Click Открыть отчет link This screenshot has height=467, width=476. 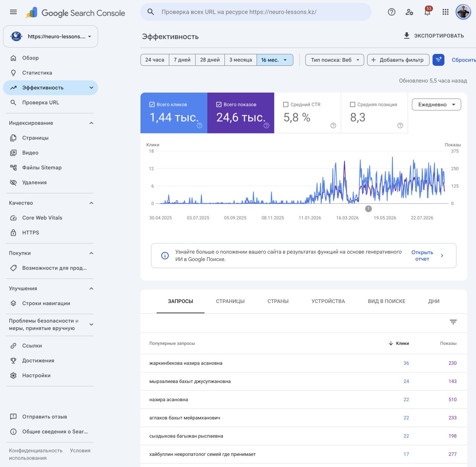[422, 256]
